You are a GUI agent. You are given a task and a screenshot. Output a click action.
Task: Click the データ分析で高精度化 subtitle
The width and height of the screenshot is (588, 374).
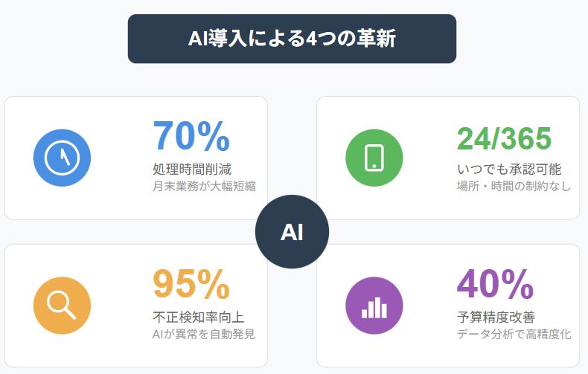[514, 334]
